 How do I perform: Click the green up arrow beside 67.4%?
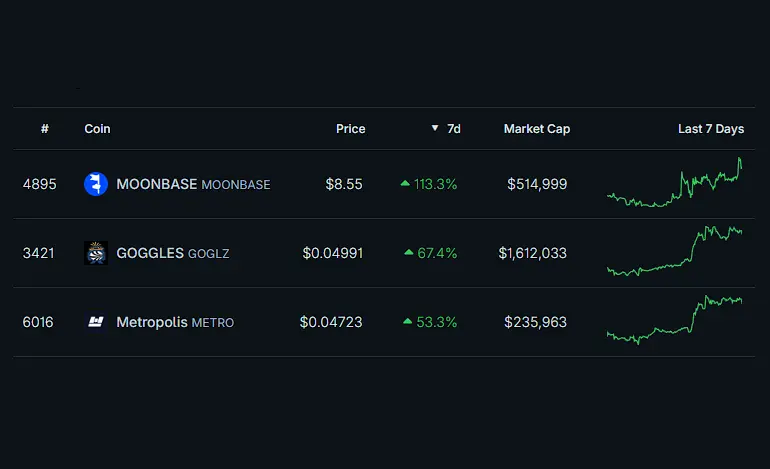408,253
